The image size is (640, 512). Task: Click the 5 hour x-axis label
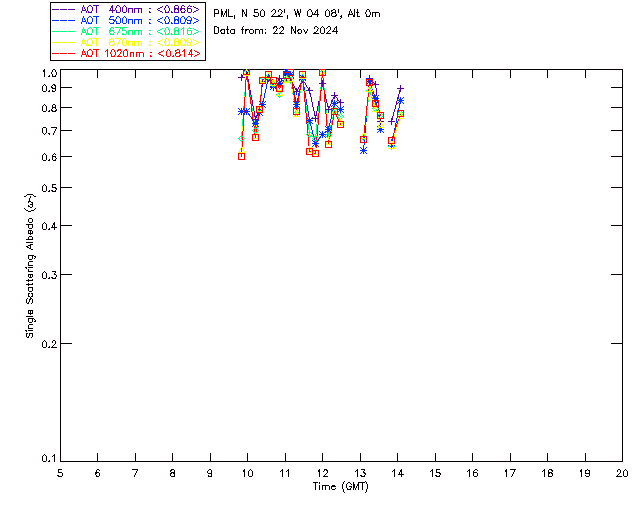point(60,473)
